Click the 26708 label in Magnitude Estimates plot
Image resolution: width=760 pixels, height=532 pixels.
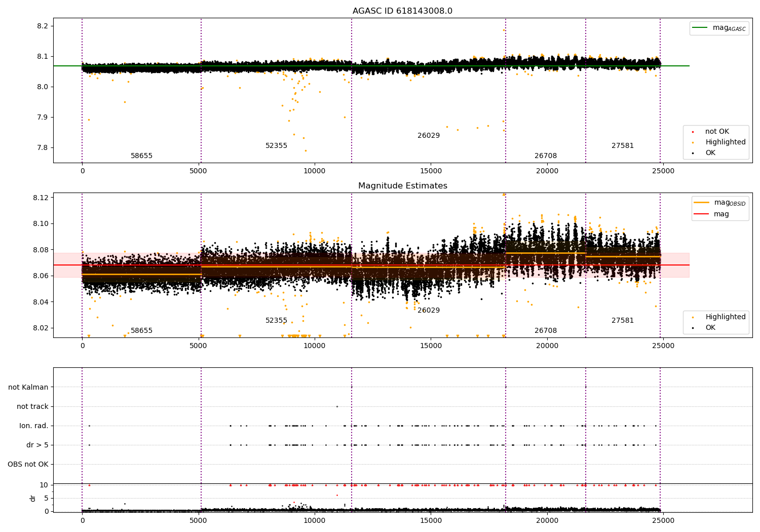tap(546, 331)
